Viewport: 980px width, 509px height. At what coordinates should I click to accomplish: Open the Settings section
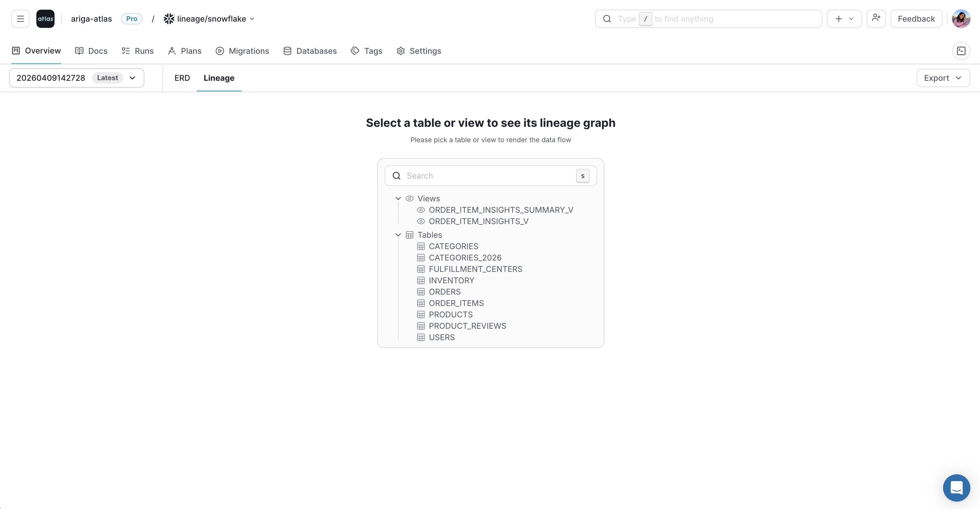click(x=418, y=51)
